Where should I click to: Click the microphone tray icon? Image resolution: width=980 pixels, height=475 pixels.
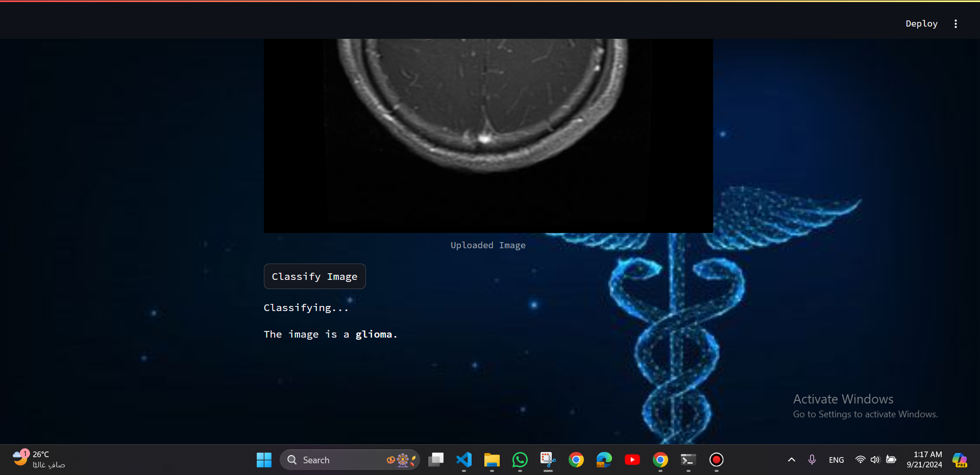(812, 460)
